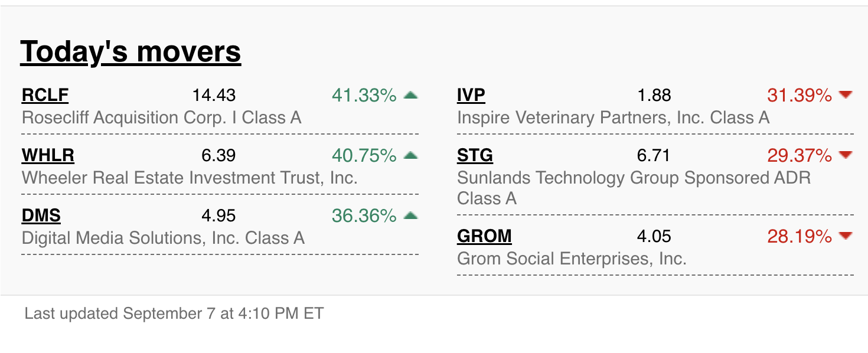Click the green up arrow beside RCLF
The image size is (868, 353).
tap(411, 95)
